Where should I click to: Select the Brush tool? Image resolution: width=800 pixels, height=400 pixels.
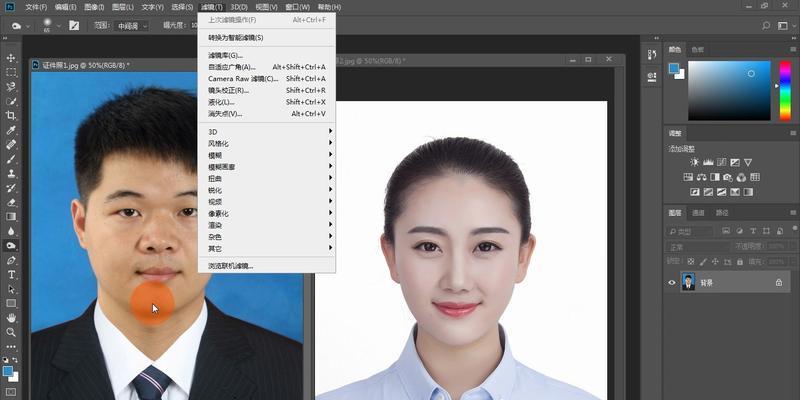coord(11,159)
